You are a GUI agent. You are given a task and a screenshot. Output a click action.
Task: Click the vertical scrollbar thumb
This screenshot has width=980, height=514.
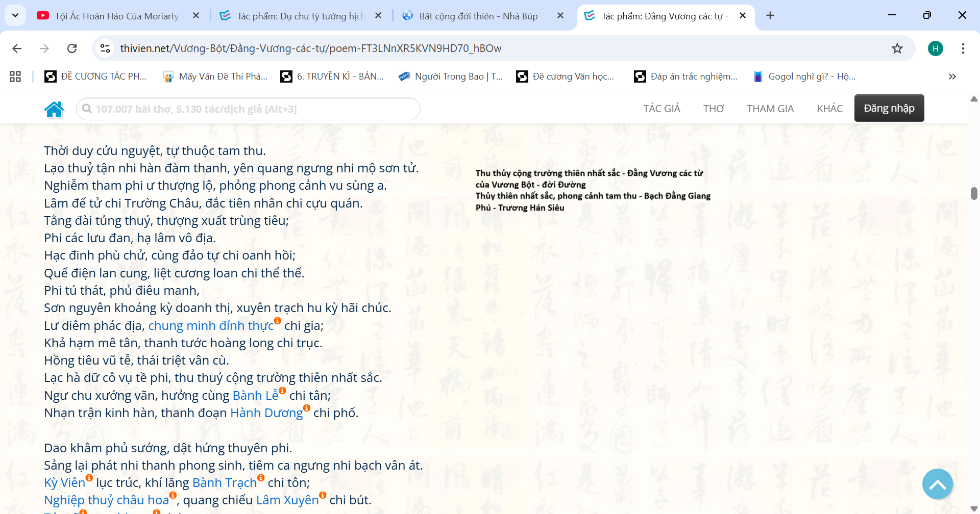[x=974, y=194]
